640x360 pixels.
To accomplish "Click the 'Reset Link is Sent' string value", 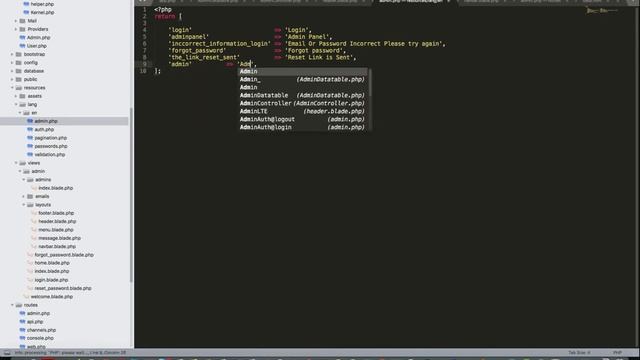I will [x=320, y=58].
